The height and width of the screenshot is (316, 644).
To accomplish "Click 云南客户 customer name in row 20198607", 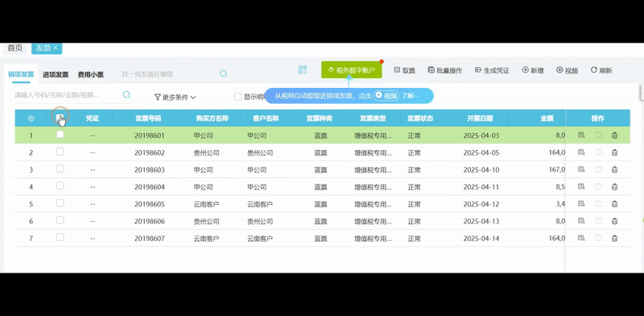I will pyautogui.click(x=260, y=239).
